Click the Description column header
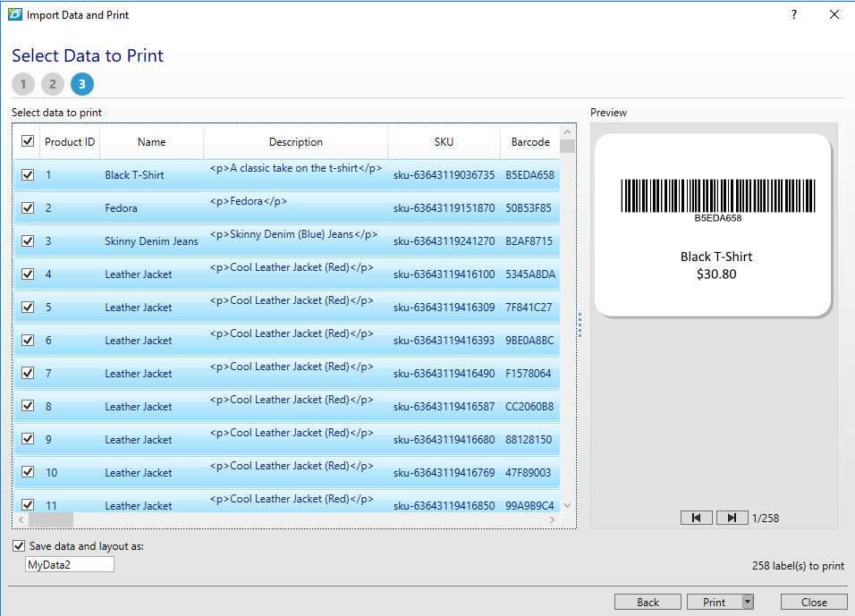The image size is (855, 616). (295, 142)
